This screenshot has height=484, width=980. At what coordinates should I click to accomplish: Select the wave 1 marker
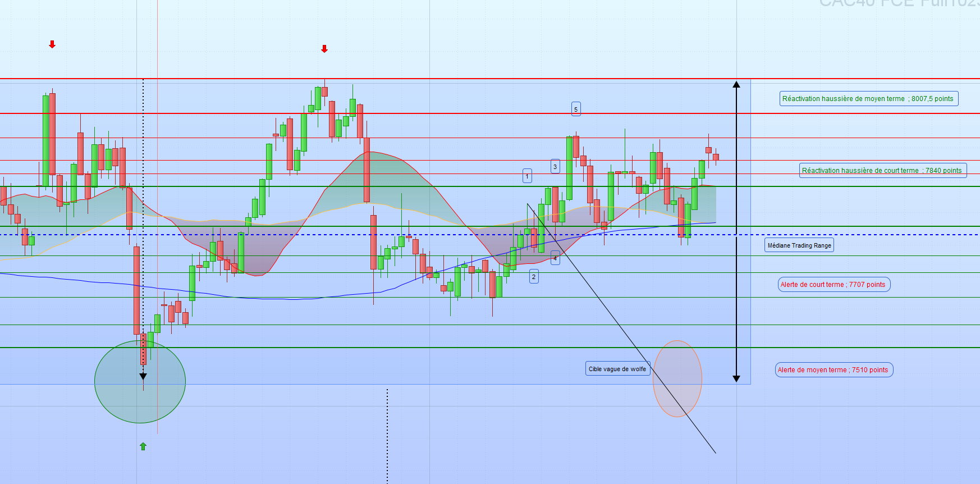pos(527,176)
